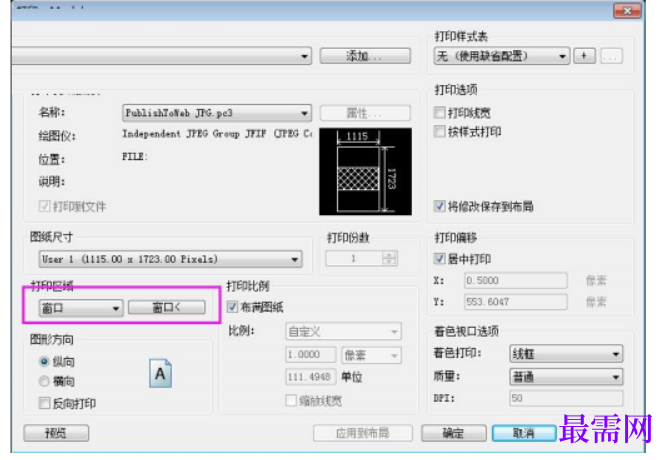Enable 打印线宽 checkbox
The image size is (671, 460).
tap(439, 113)
